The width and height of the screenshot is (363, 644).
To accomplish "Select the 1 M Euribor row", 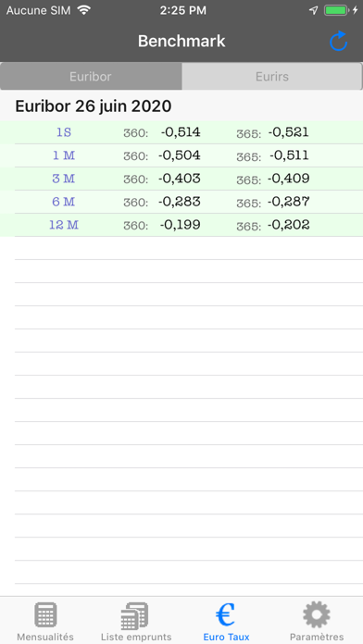I will (181, 155).
